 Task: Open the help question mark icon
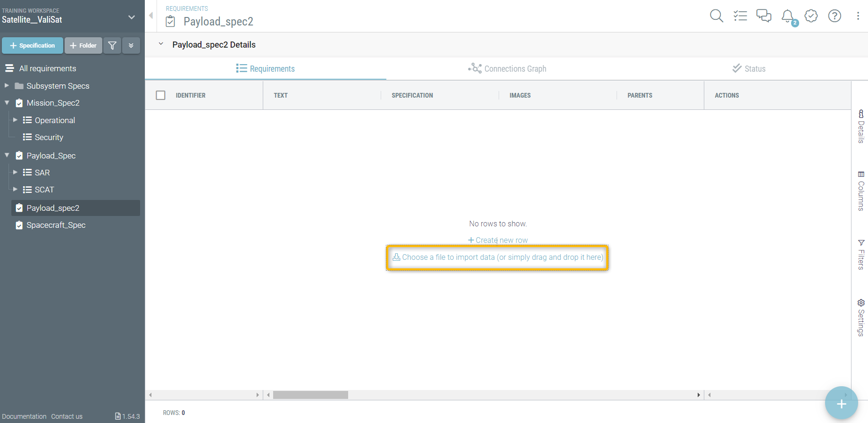835,16
